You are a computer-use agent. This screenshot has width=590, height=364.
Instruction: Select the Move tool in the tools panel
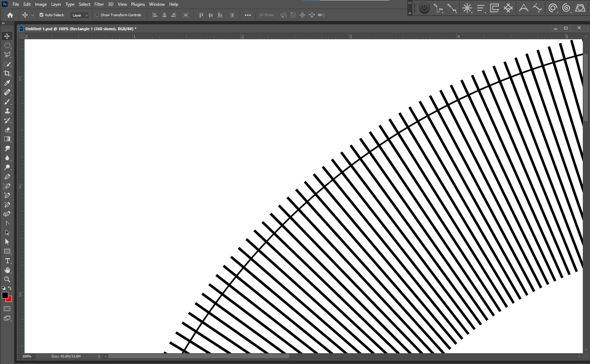coord(7,36)
